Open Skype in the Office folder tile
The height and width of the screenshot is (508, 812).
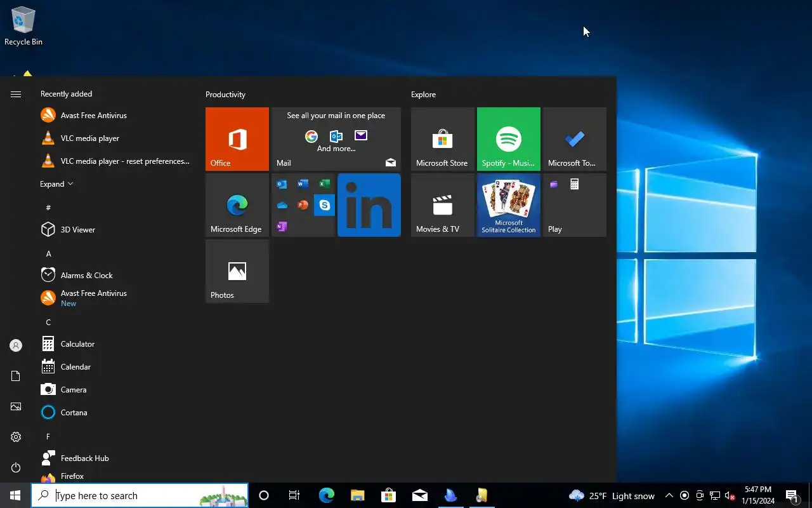point(325,205)
